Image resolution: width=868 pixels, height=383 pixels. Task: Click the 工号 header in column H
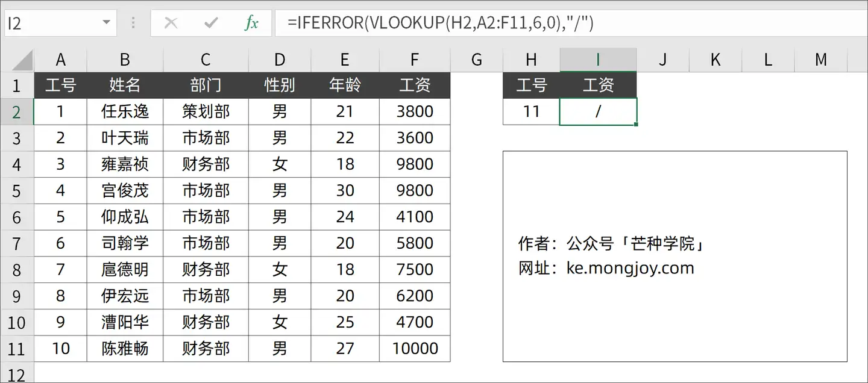(531, 86)
